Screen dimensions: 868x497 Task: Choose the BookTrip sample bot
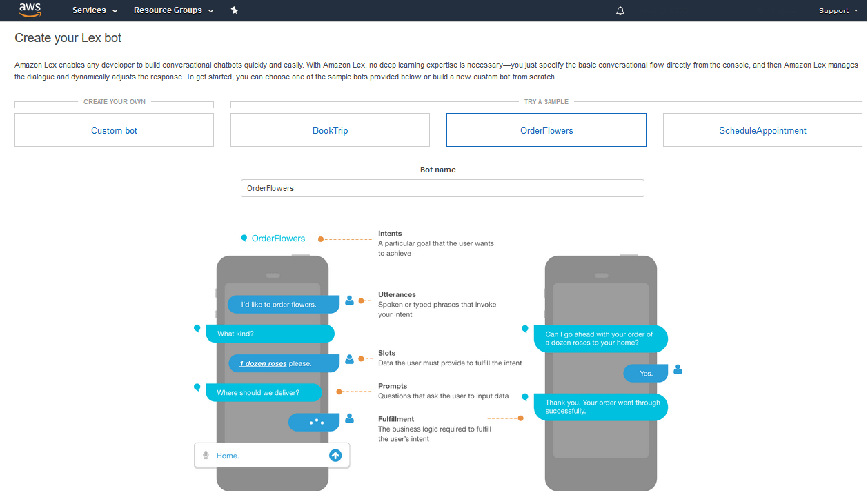[x=330, y=130]
